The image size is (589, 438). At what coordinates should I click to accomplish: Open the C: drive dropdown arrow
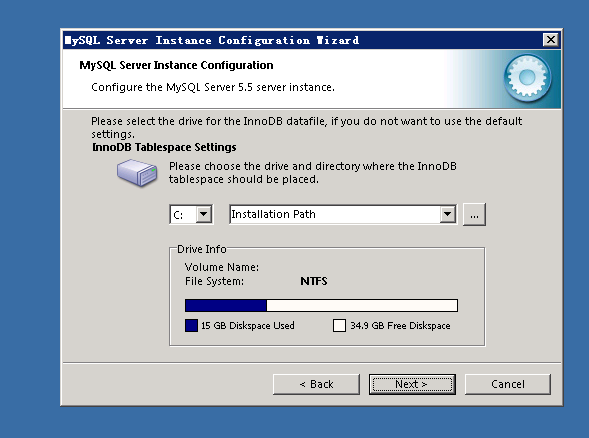(x=204, y=214)
